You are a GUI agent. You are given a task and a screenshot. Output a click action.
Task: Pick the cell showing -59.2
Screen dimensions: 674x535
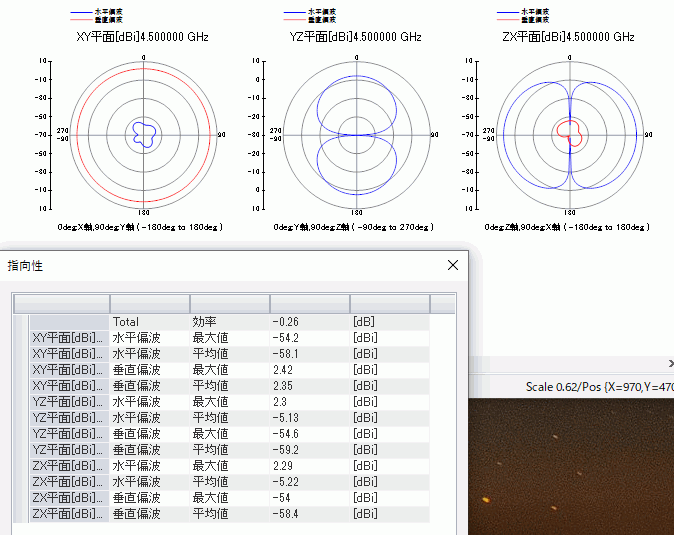click(x=287, y=450)
